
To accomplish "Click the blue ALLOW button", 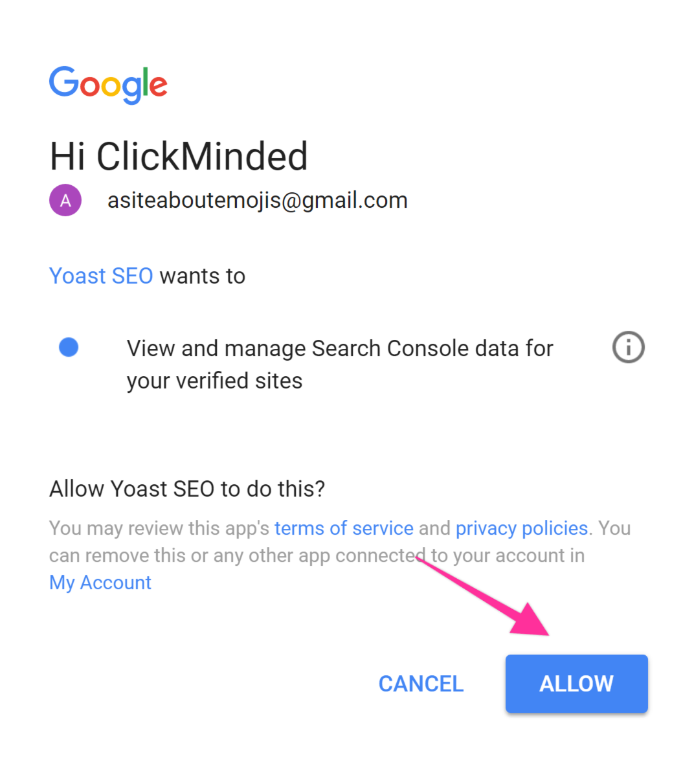I will (577, 684).
